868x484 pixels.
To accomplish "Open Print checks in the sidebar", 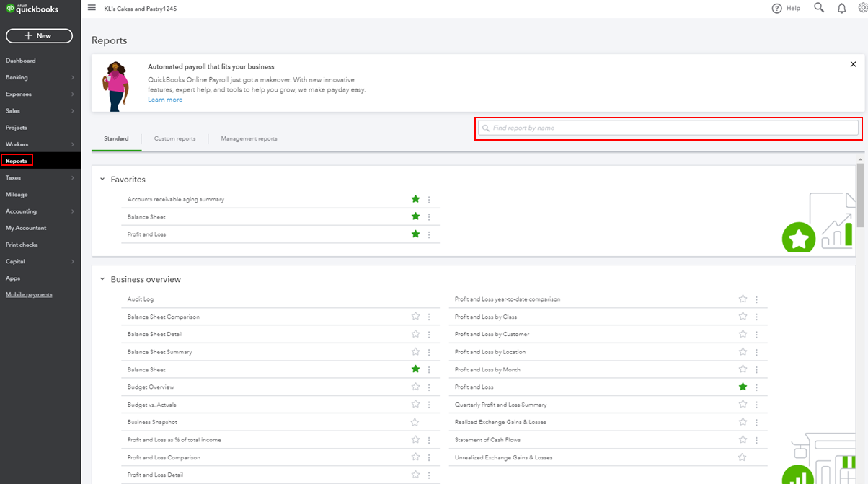I will (x=22, y=245).
